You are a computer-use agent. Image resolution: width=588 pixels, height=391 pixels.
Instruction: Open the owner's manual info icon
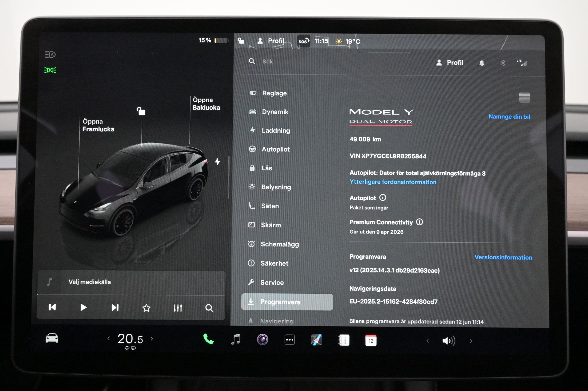click(x=344, y=340)
